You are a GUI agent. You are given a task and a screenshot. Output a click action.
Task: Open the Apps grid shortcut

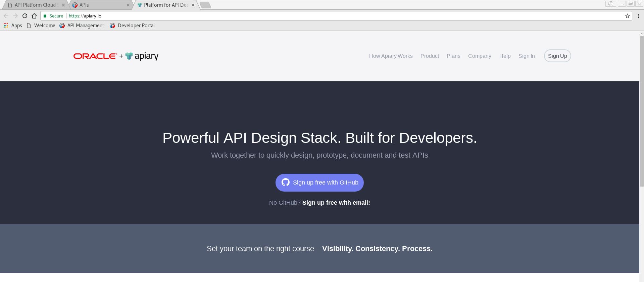tap(13, 26)
